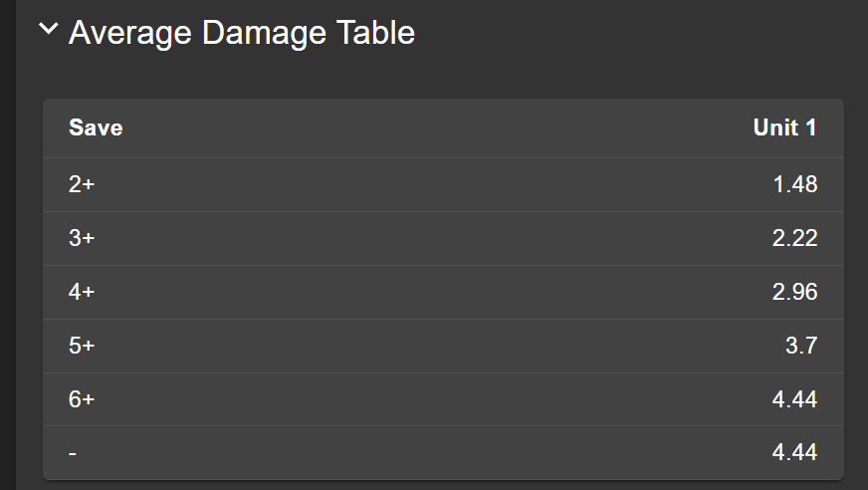Click the 6+ save label

[x=82, y=399]
